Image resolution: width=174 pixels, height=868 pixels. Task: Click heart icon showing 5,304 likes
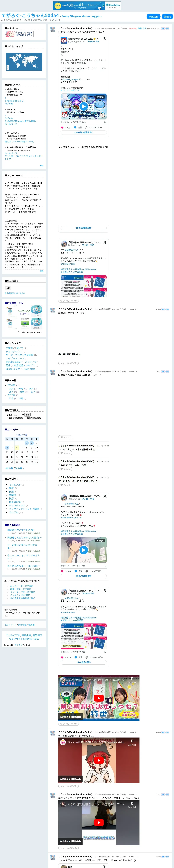(62, 571)
